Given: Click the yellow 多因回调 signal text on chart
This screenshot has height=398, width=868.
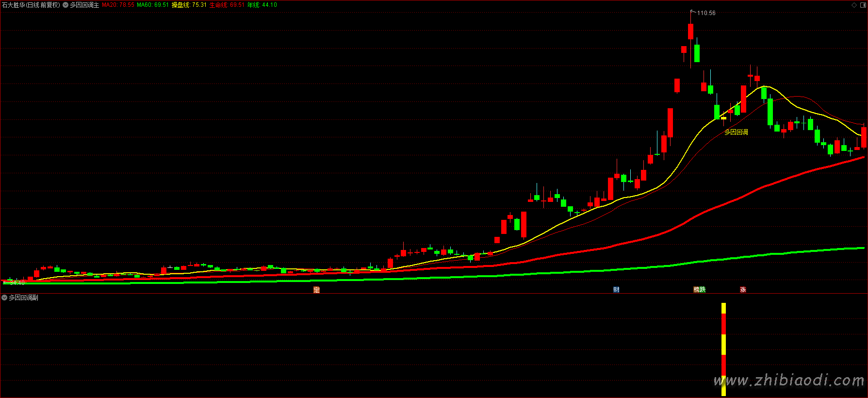Looking at the screenshot, I should coord(736,132).
